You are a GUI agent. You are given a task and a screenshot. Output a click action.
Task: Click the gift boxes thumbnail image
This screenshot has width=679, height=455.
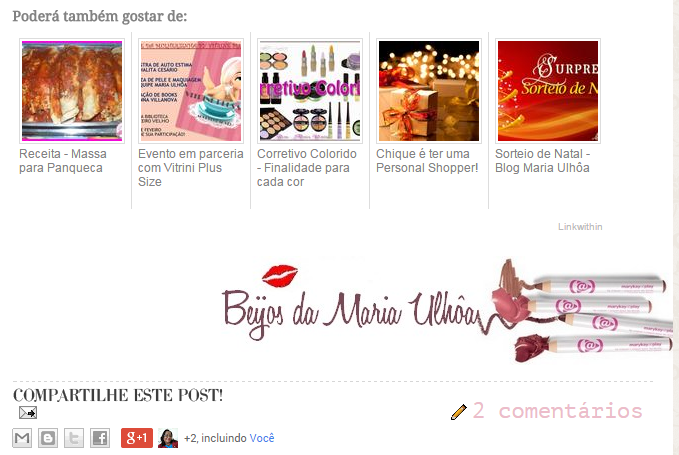(429, 91)
